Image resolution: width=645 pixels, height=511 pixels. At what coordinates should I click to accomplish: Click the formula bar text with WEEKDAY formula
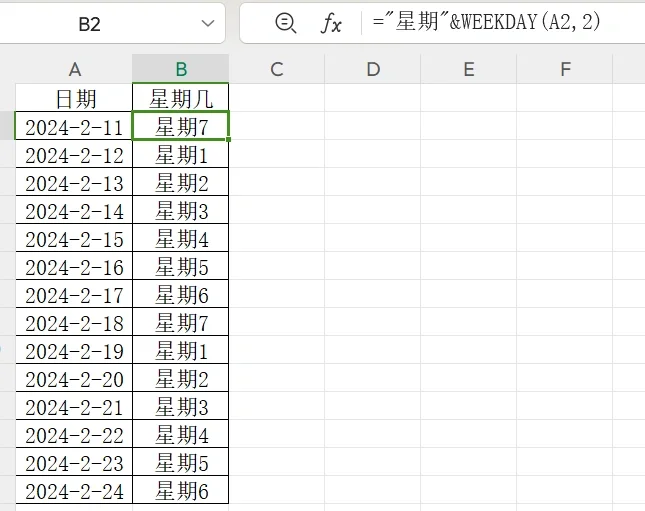[x=487, y=22]
